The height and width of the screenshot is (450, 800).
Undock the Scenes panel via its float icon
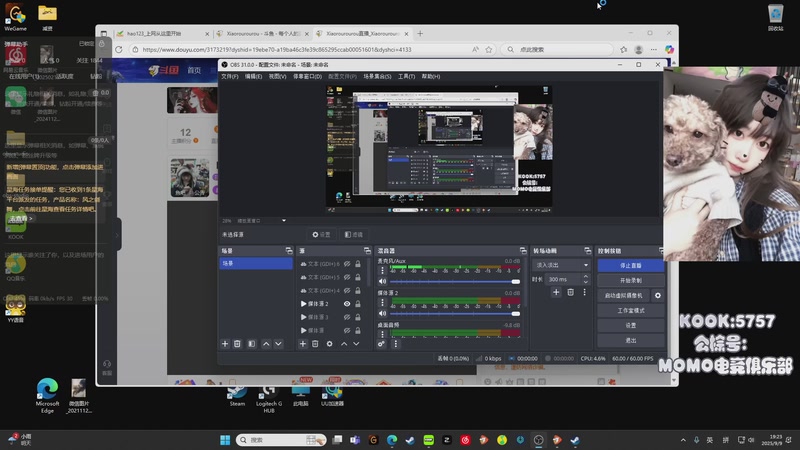click(x=289, y=251)
